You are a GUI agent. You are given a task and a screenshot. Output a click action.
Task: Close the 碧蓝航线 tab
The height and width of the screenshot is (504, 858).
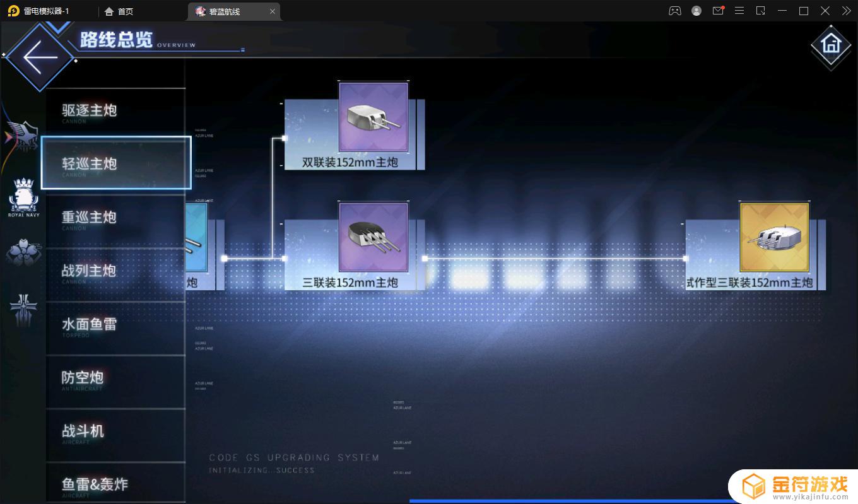[273, 11]
